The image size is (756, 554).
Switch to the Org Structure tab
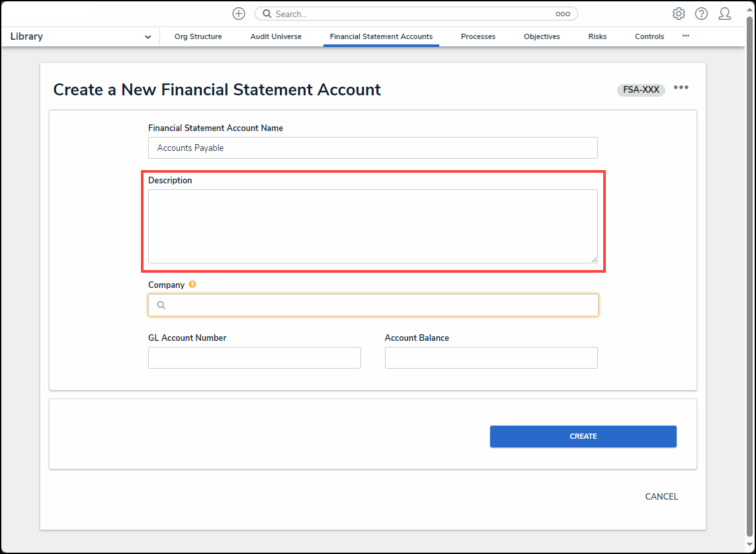(x=198, y=37)
